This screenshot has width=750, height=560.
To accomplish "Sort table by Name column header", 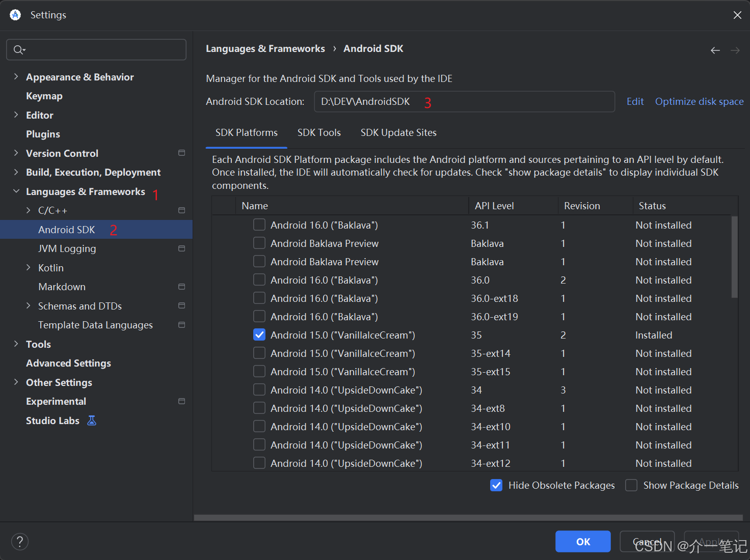I will (x=352, y=206).
